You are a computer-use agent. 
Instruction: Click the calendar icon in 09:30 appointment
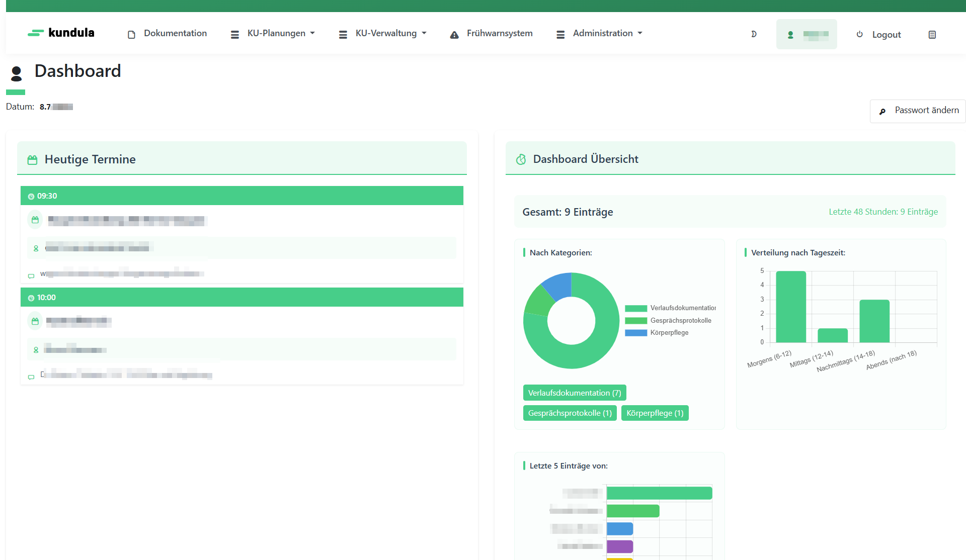point(35,220)
